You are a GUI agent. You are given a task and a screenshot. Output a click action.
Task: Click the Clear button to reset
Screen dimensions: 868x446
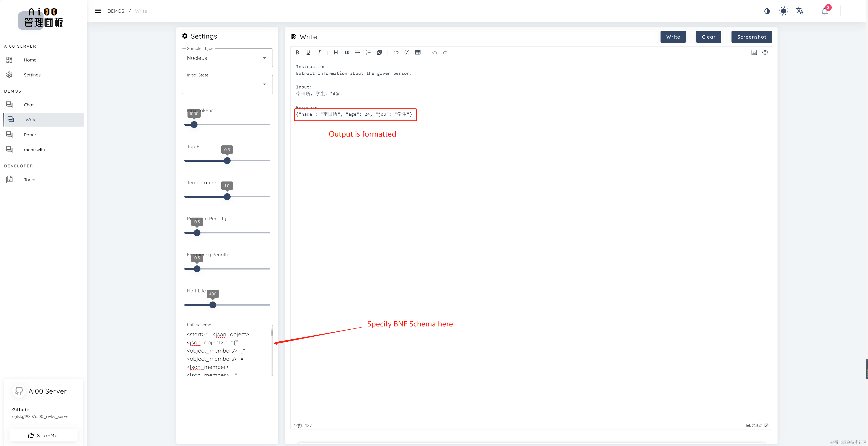click(709, 36)
